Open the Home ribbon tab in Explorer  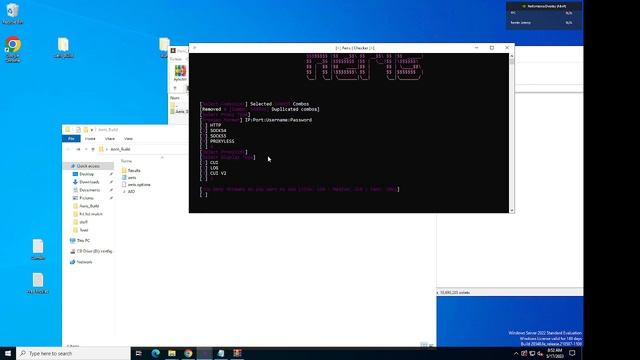tap(90, 139)
